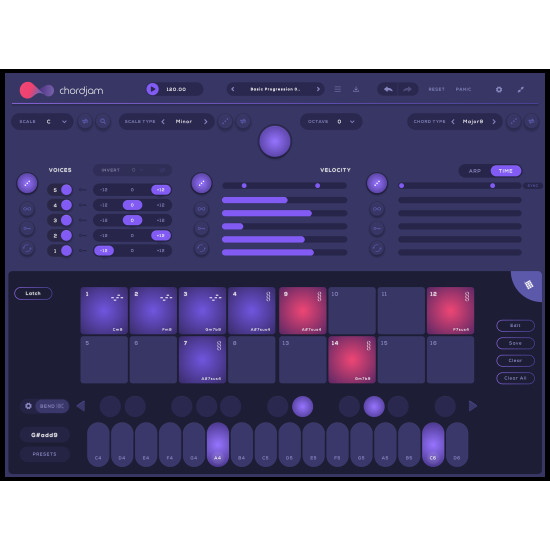This screenshot has height=550, width=550.
Task: Redo the last undone action
Action: click(407, 89)
